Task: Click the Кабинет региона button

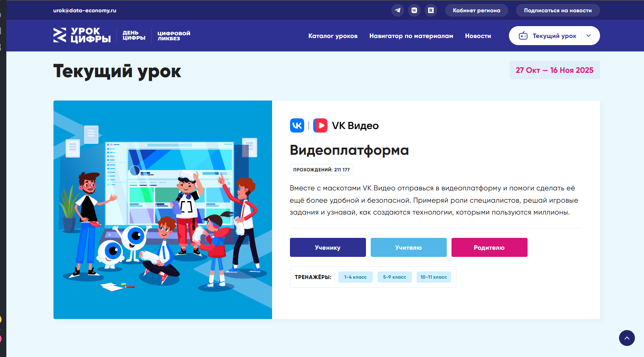Action: [x=476, y=10]
